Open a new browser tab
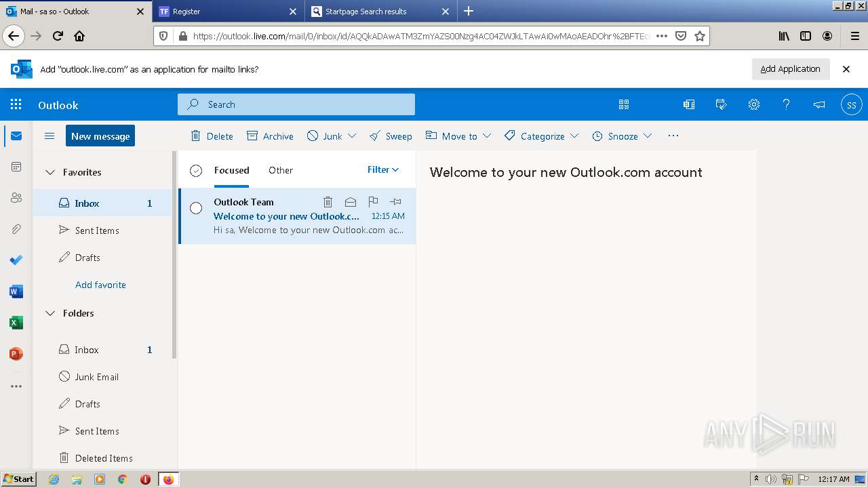The height and width of the screenshot is (488, 868). (469, 11)
